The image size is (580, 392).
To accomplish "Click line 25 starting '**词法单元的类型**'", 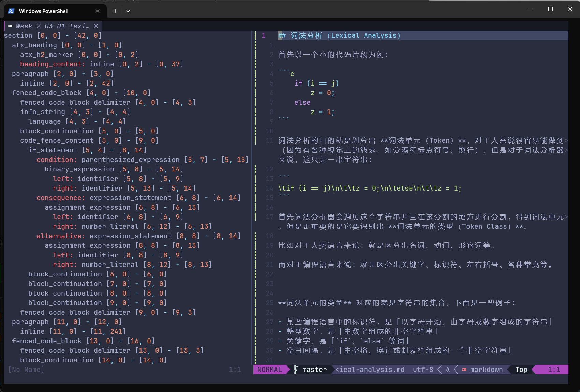I will [x=397, y=303].
